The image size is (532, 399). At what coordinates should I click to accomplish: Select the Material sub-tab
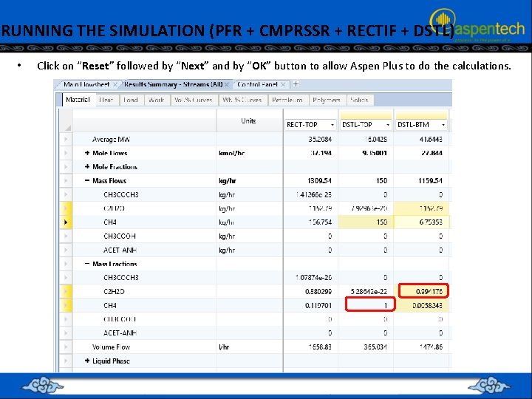point(78,100)
